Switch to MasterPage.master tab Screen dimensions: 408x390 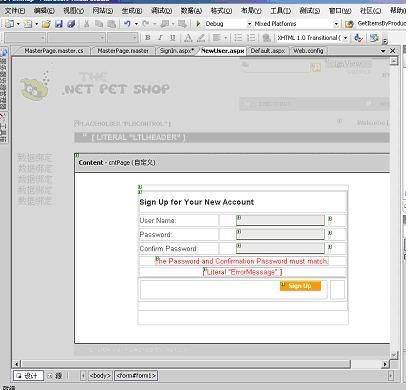coord(123,51)
